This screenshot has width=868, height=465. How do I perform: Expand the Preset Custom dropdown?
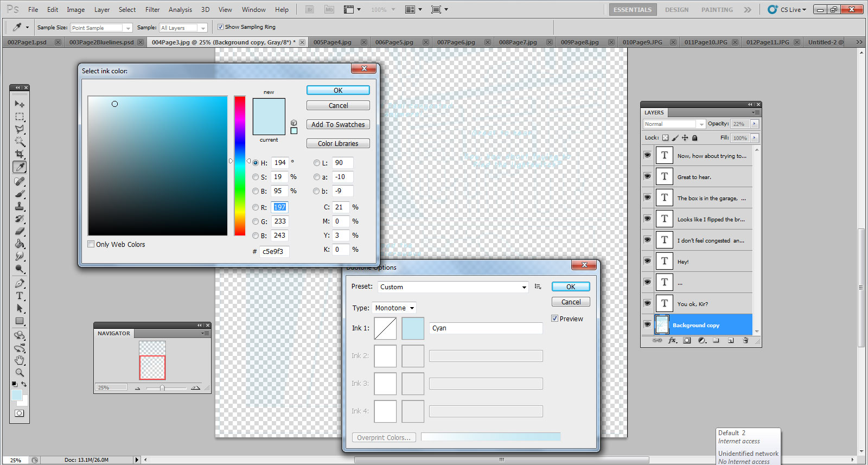point(453,287)
